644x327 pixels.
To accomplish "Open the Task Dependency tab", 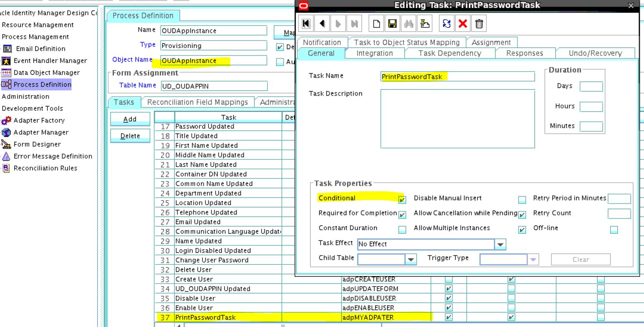I will point(450,53).
